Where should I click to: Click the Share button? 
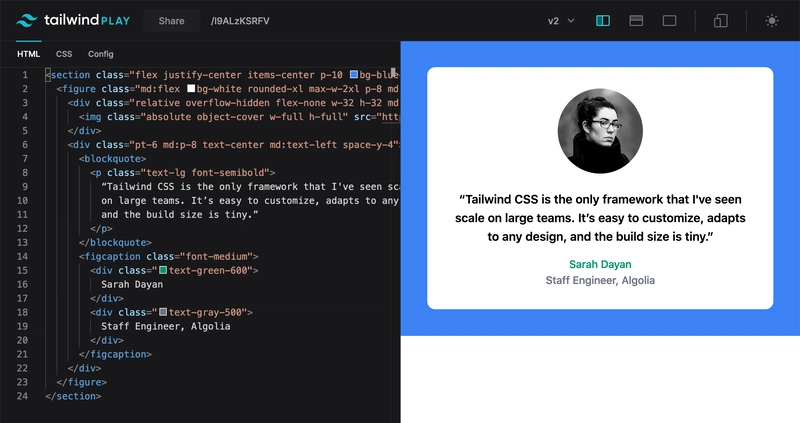(177, 20)
